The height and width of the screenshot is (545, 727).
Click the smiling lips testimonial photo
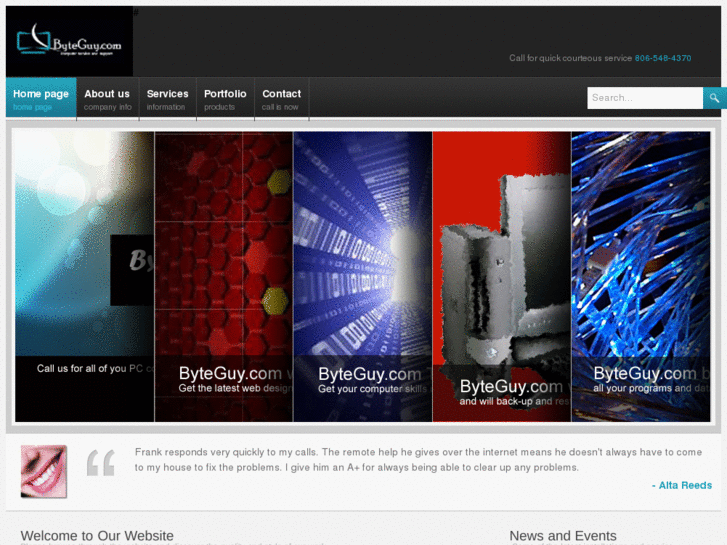point(44,471)
